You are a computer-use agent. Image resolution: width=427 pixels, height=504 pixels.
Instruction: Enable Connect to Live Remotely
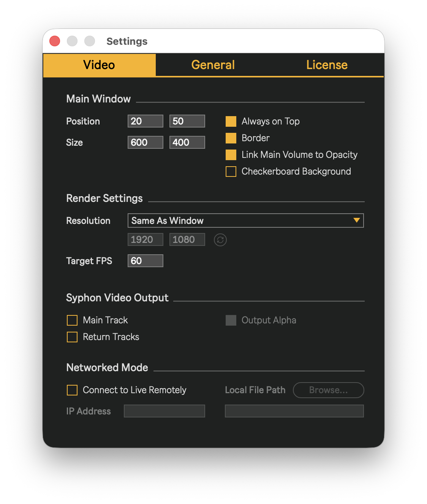pos(72,390)
